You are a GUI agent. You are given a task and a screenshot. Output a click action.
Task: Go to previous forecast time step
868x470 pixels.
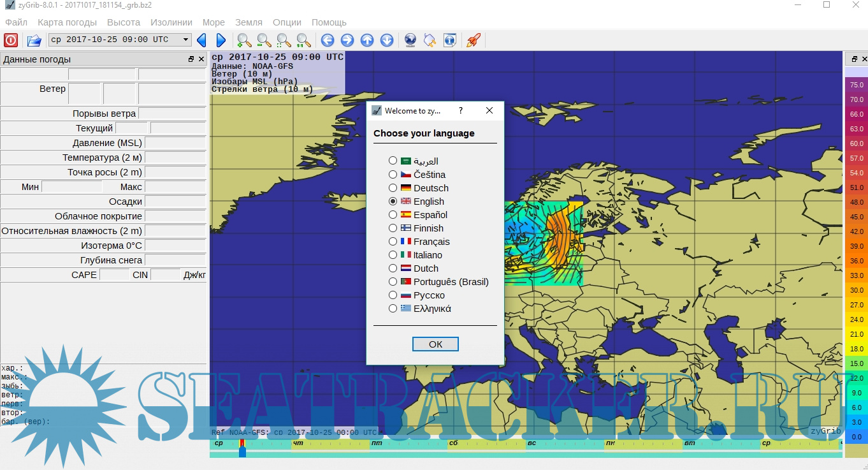coord(201,40)
